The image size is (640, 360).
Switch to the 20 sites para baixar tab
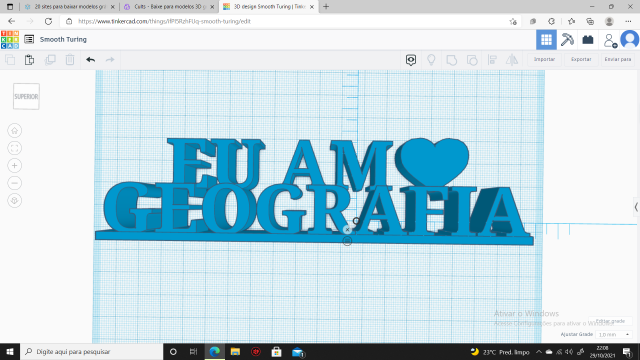point(70,7)
